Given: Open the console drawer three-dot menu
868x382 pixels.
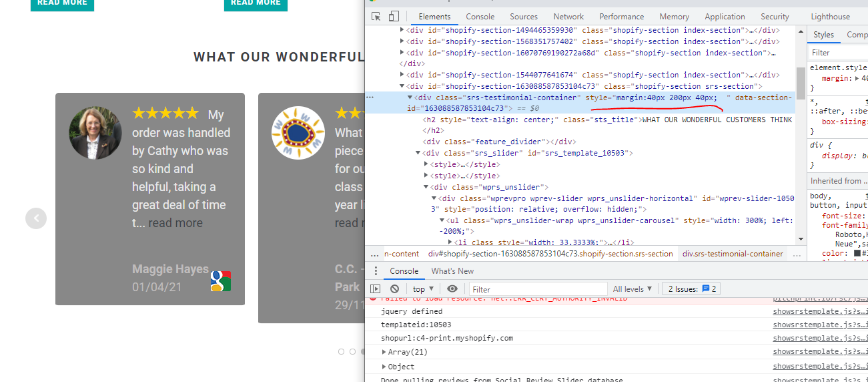Looking at the screenshot, I should pyautogui.click(x=376, y=271).
